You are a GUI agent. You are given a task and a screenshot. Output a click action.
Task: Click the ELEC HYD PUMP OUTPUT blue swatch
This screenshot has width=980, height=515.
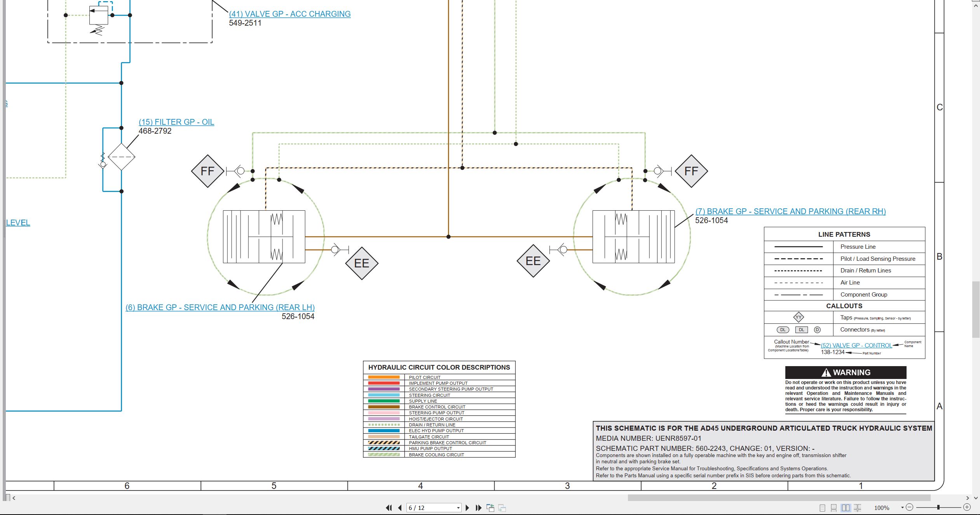click(384, 431)
